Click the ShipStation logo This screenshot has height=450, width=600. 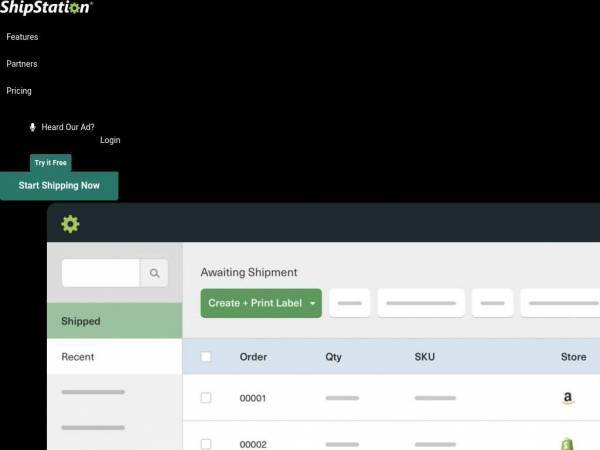pyautogui.click(x=46, y=7)
